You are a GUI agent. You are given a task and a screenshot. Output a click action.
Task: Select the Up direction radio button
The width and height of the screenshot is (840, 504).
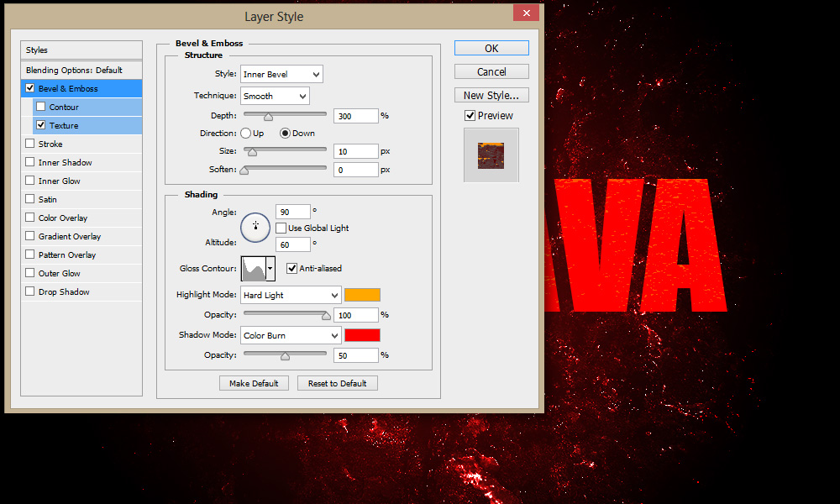pos(246,134)
